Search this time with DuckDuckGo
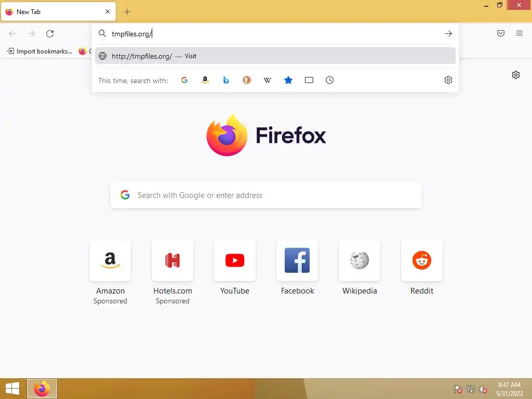 (x=247, y=80)
